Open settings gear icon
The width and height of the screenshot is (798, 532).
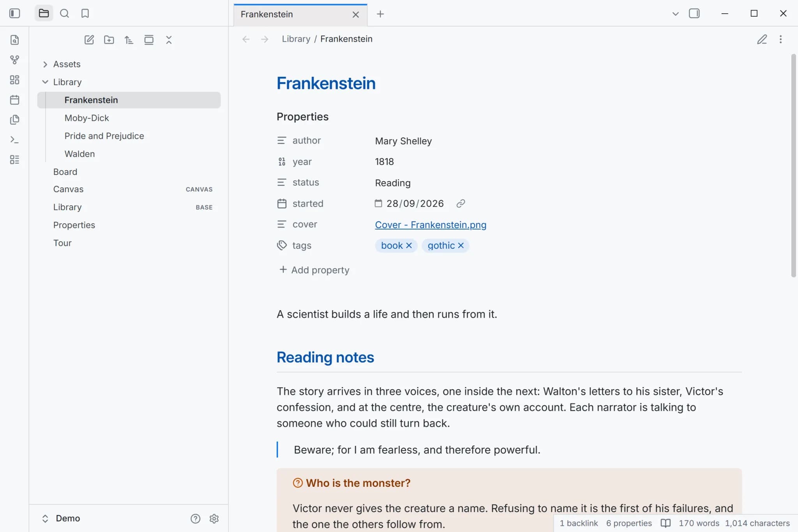[214, 518]
